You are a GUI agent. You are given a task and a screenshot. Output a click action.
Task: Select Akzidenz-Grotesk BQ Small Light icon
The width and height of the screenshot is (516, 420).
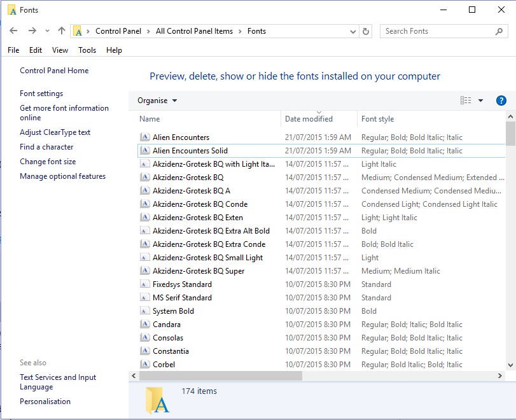click(144, 257)
